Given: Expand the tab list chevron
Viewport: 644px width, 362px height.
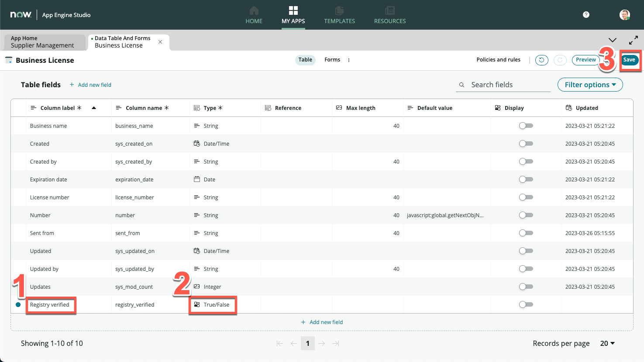Looking at the screenshot, I should coord(613,40).
